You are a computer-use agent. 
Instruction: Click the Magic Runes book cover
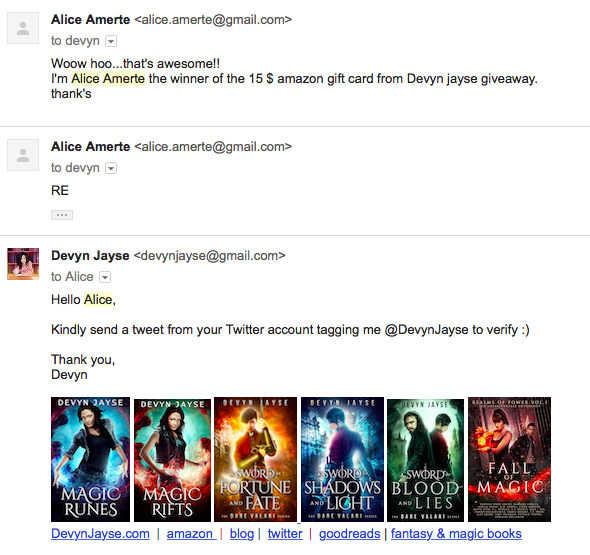coord(90,459)
